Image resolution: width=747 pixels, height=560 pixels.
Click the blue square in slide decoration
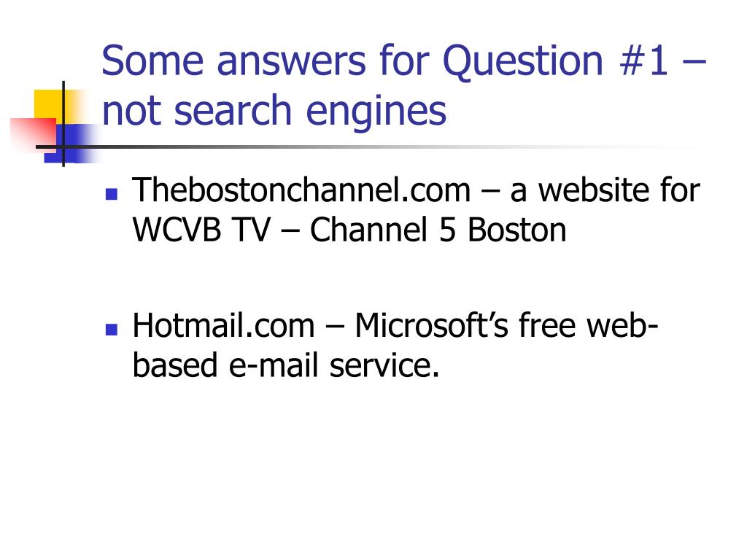(71, 144)
